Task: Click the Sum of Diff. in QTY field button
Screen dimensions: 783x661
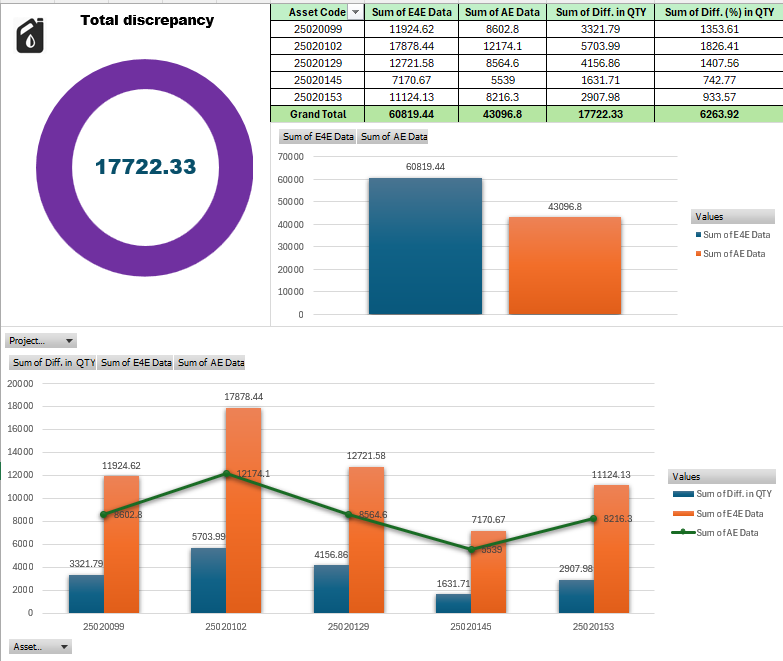Action: tap(53, 363)
